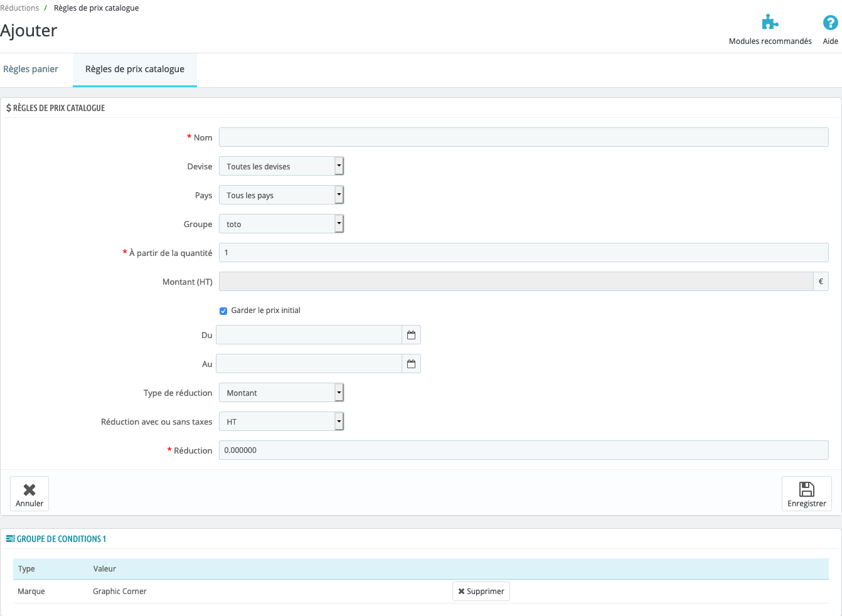
Task: Open calendar picker for Au date
Action: pos(411,364)
